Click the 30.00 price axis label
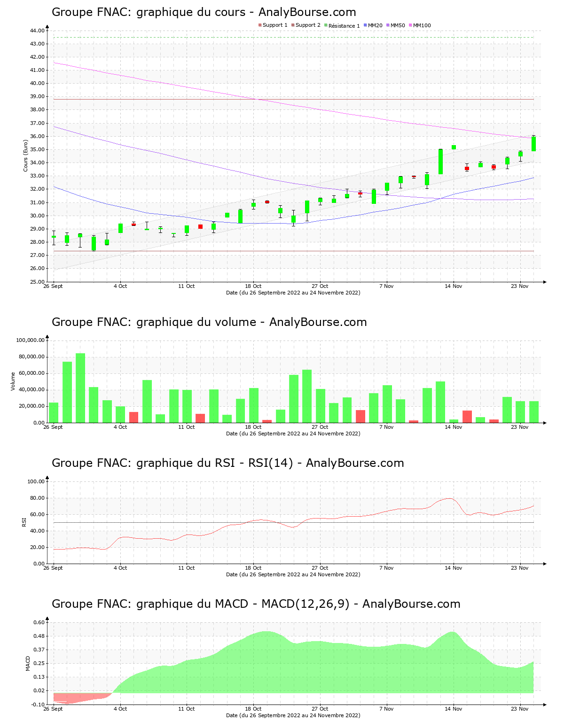Viewport: 564px width, 728px height. coord(37,216)
